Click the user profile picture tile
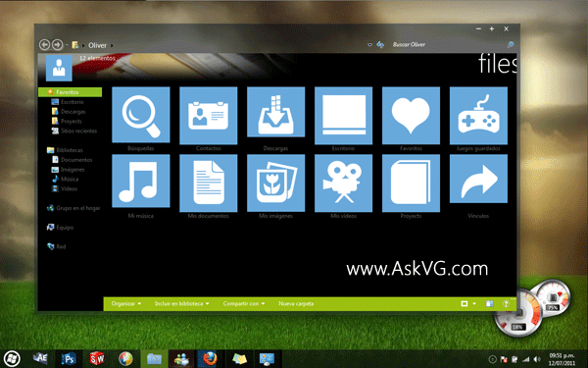This screenshot has height=368, width=588. coord(59,68)
